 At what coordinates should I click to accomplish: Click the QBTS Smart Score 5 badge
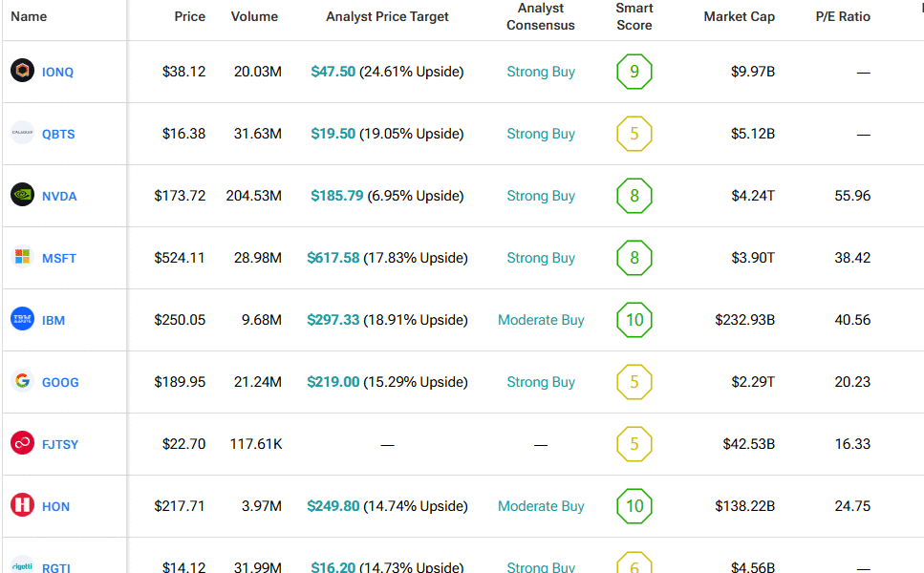point(634,134)
